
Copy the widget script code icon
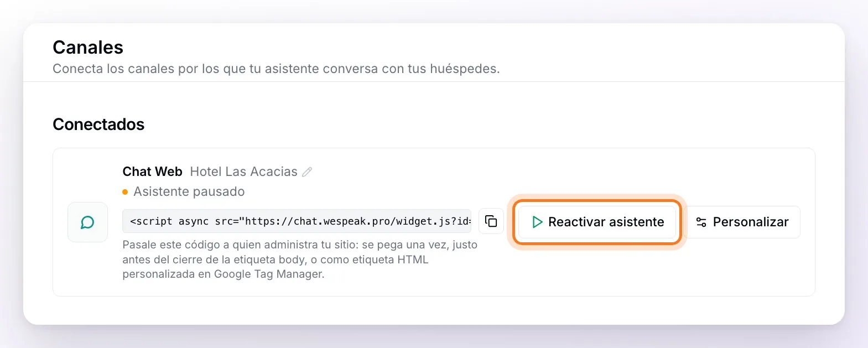(491, 221)
